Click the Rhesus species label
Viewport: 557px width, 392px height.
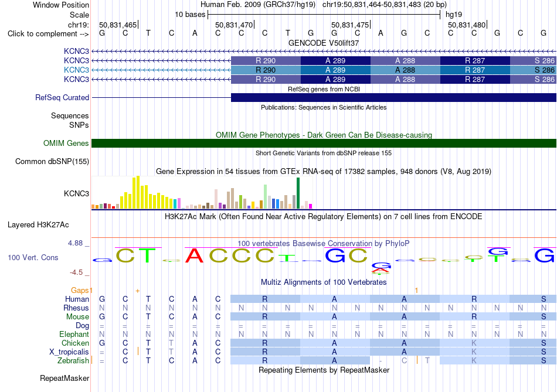pos(76,308)
